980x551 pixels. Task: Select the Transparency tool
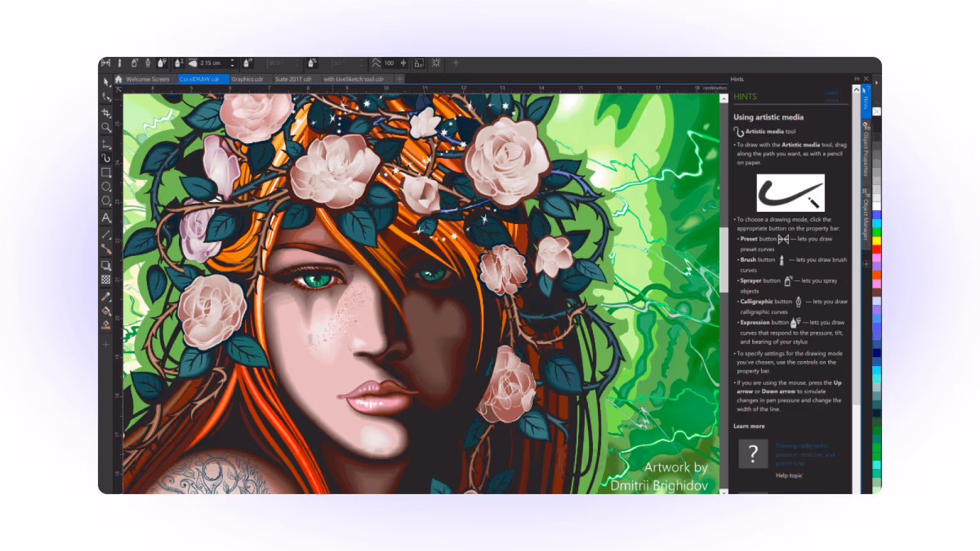[106, 279]
